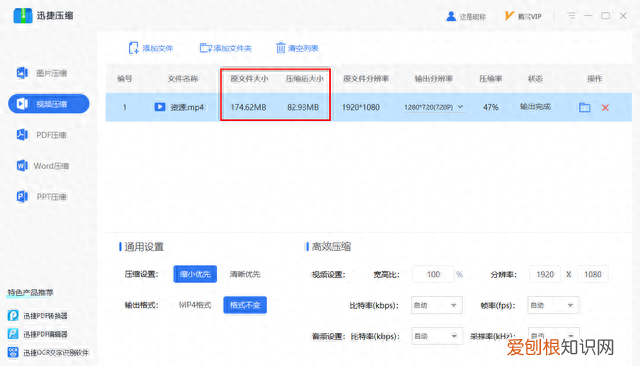Select the PPT压缩 sidebar icon
The width and height of the screenshot is (640, 366).
tap(22, 197)
